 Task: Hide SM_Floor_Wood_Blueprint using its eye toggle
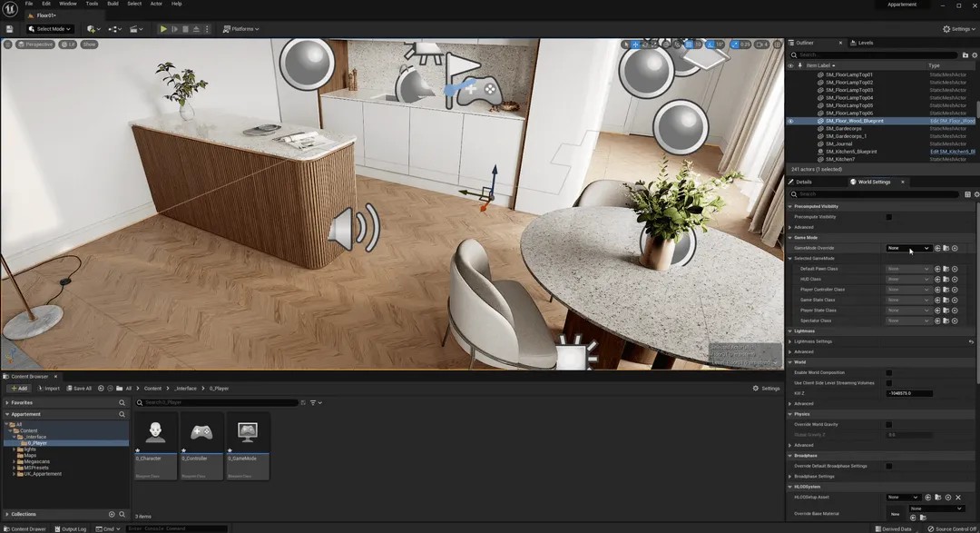pos(790,120)
